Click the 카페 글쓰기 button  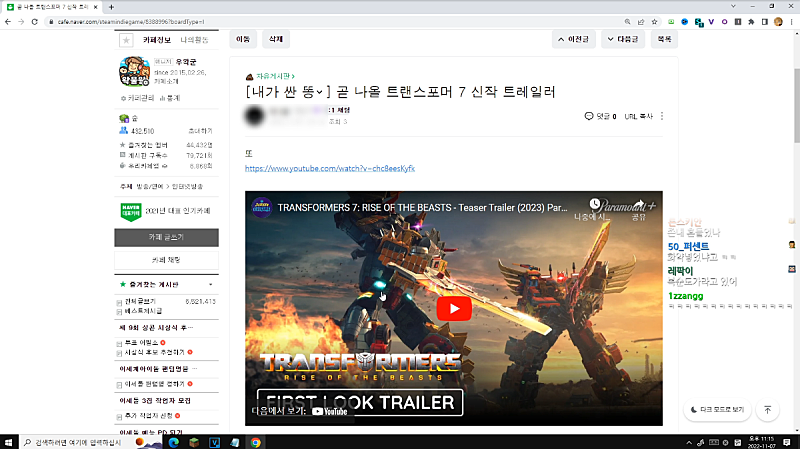166,238
